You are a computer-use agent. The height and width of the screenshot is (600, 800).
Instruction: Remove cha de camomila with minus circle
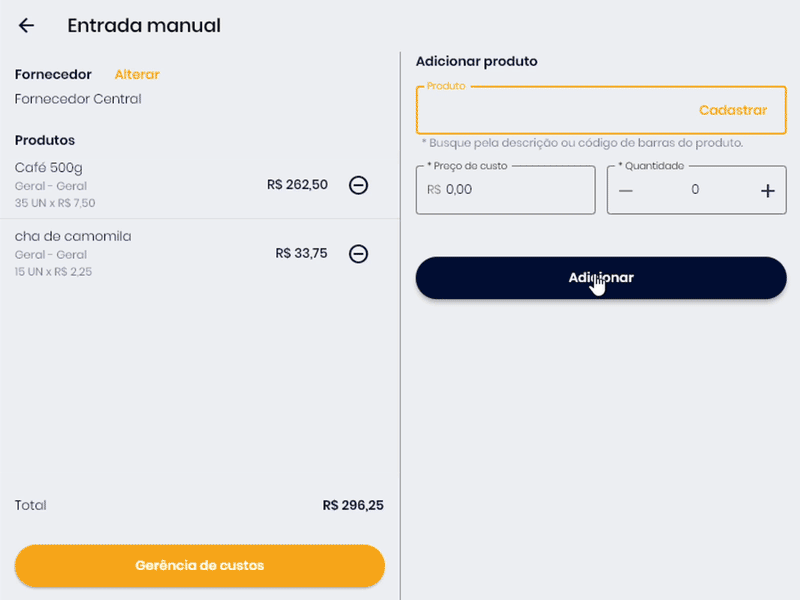(358, 254)
